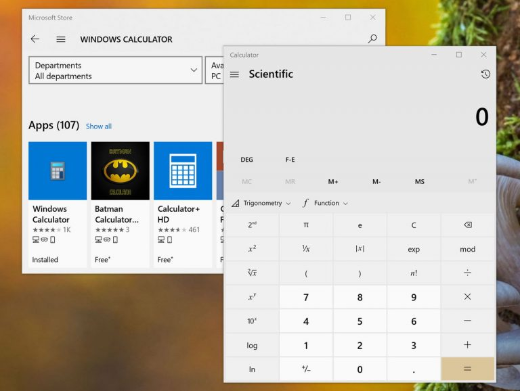Open the calculator history panel

click(485, 74)
